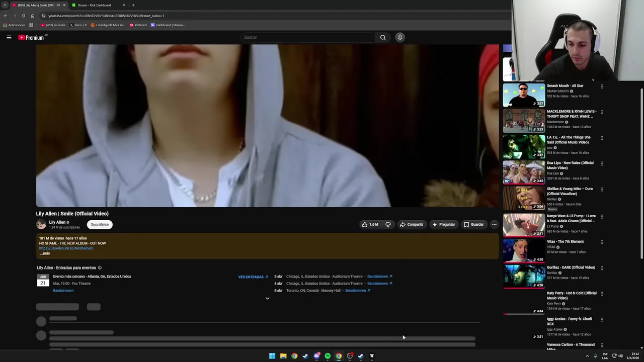Open options for Dua Lipa New Rules
The height and width of the screenshot is (362, 644).
[602, 163]
